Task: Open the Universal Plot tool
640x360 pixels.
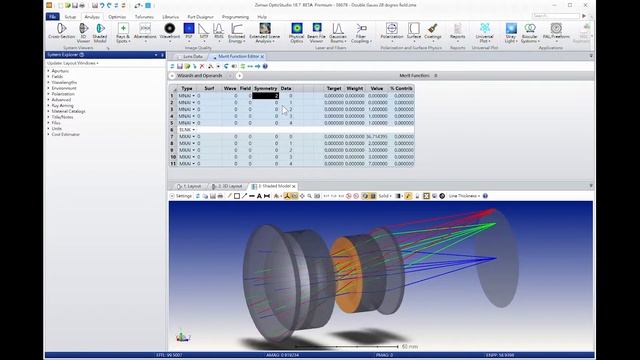Action: tap(484, 33)
